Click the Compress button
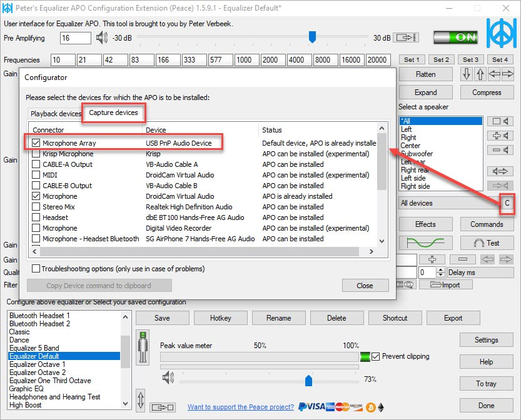Image resolution: width=521 pixels, height=420 pixels. [487, 92]
